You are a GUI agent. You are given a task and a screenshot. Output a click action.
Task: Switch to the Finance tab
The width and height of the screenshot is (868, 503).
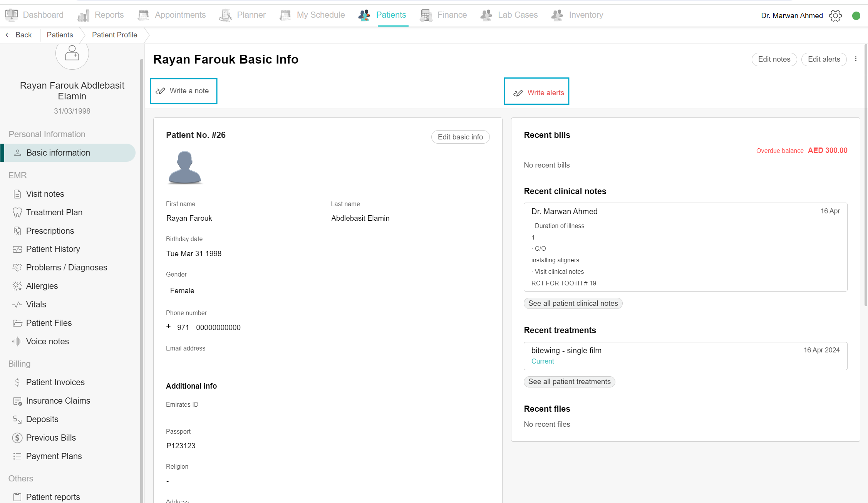point(444,15)
